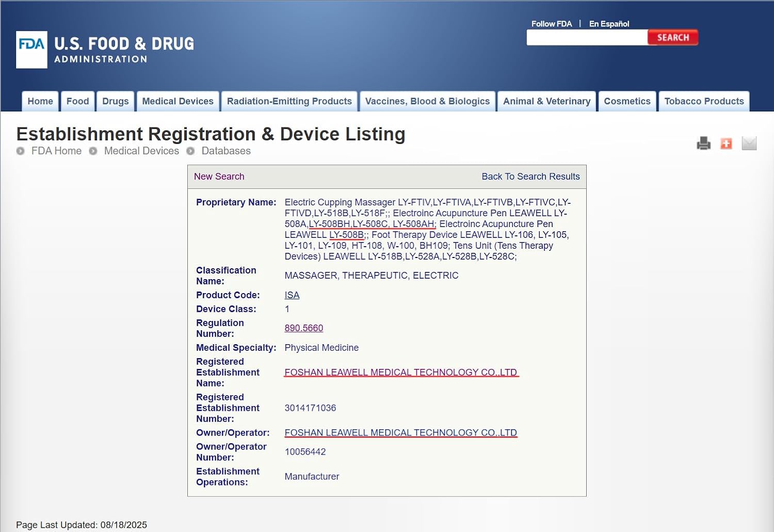Open the Vaccines, Blood & Biologics tab
The image size is (774, 532).
[x=427, y=101]
